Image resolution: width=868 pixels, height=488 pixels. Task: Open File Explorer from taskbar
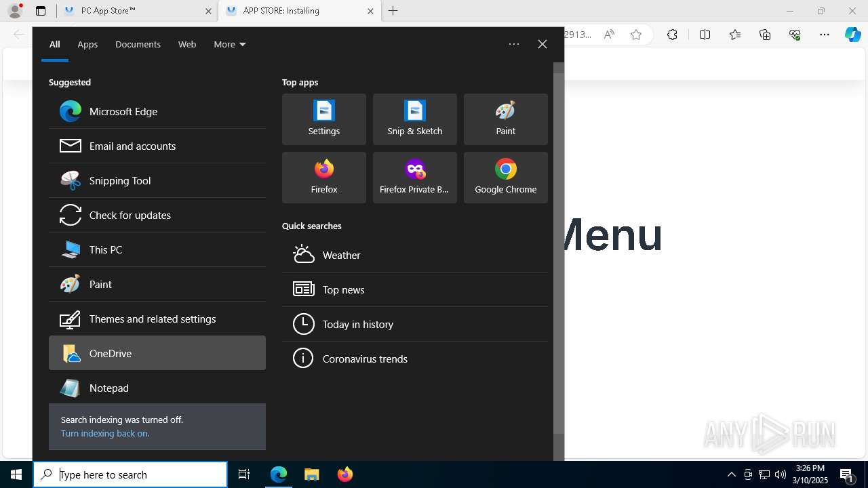tap(311, 474)
